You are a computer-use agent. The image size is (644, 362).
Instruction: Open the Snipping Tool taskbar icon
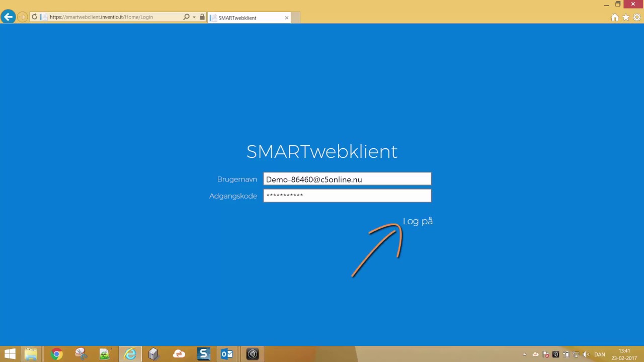pos(81,354)
